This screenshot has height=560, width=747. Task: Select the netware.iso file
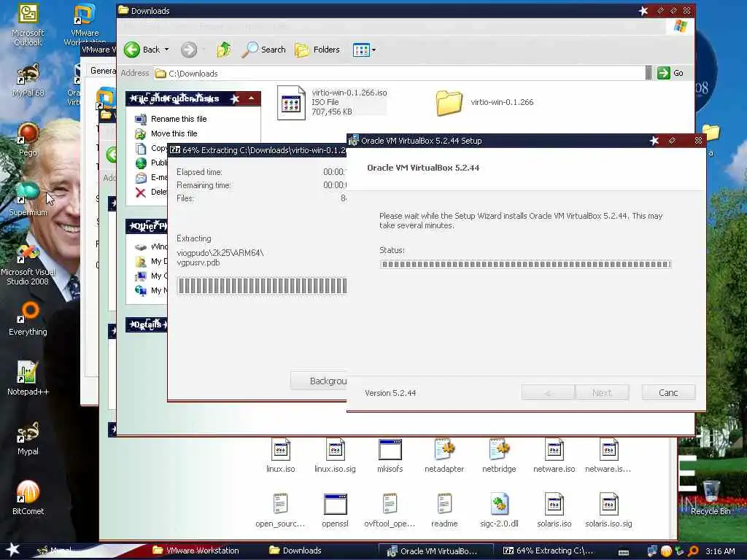click(554, 456)
